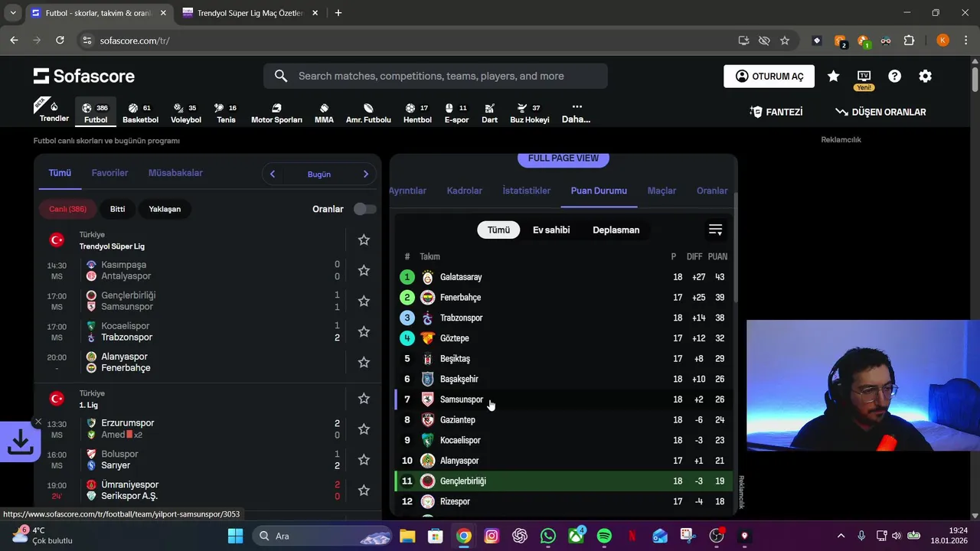Screen dimensions: 980x551
Task: Favorite the Kasımpaşa vs Antalyaspor match
Action: point(364,270)
